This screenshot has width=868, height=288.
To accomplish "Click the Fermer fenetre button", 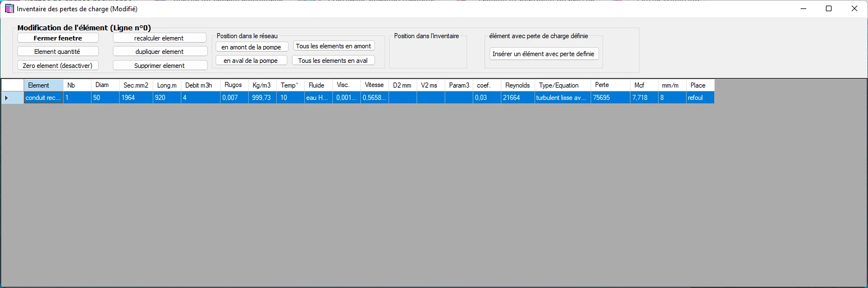I will coord(58,38).
